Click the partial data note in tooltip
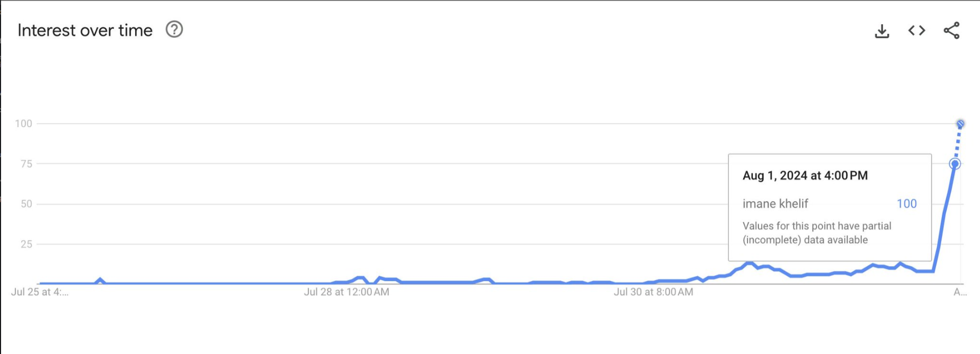The height and width of the screenshot is (354, 980). (816, 233)
